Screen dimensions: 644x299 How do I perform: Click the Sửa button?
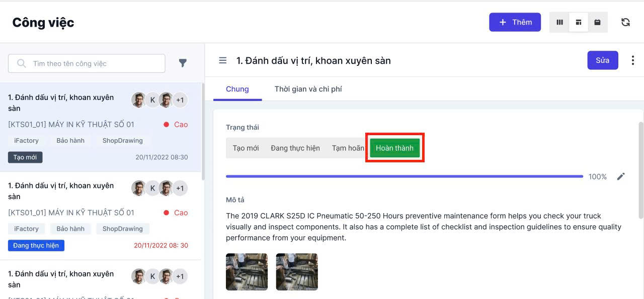602,60
